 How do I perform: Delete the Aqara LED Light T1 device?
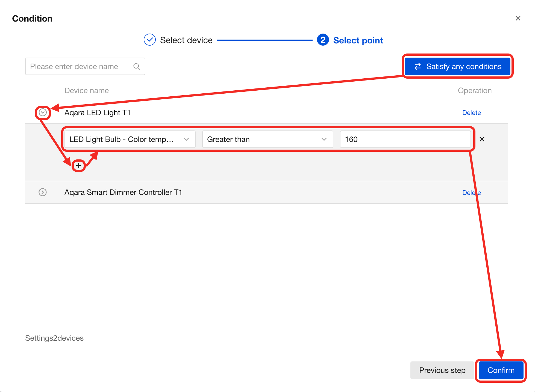(x=471, y=113)
